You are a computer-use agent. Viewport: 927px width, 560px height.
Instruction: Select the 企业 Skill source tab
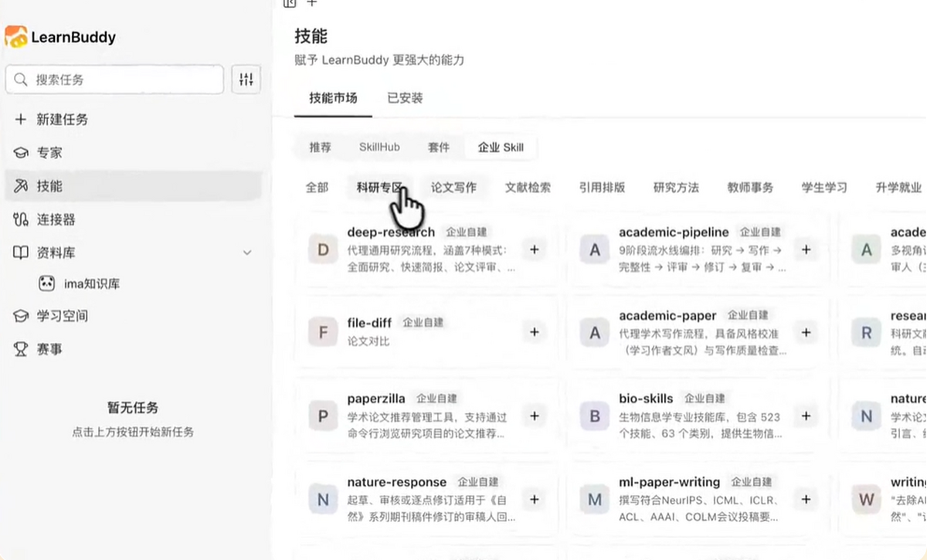[x=501, y=147]
